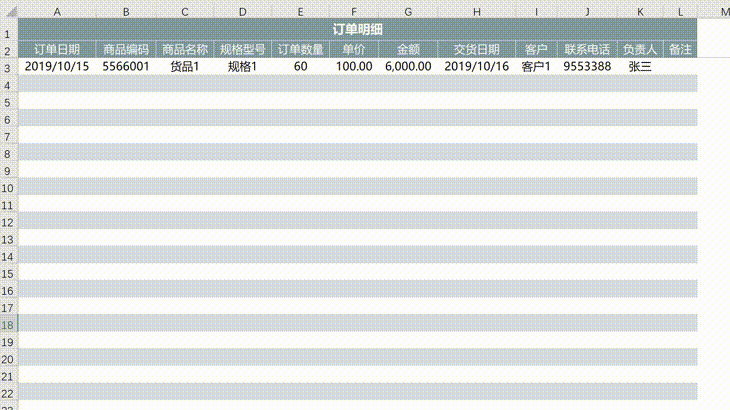Select column A header
Image resolution: width=730 pixels, height=410 pixels.
pyautogui.click(x=57, y=11)
